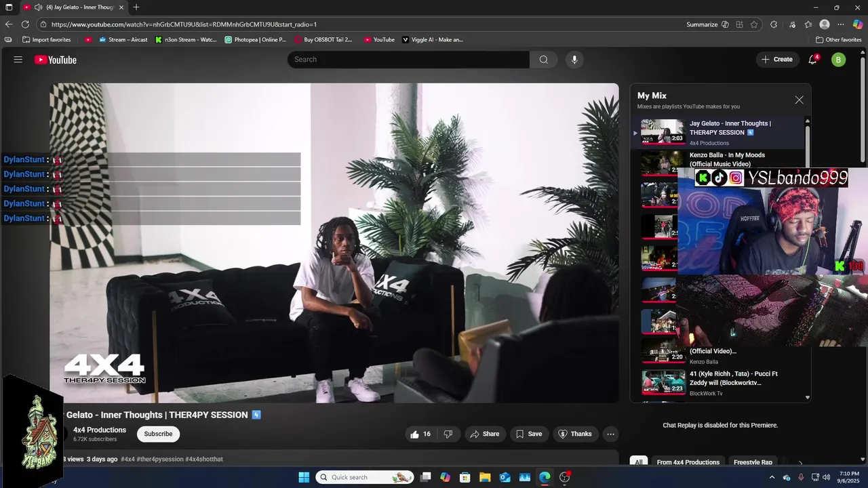Go back with the browser back arrow
The height and width of the screenshot is (488, 868).
tap(9, 24)
